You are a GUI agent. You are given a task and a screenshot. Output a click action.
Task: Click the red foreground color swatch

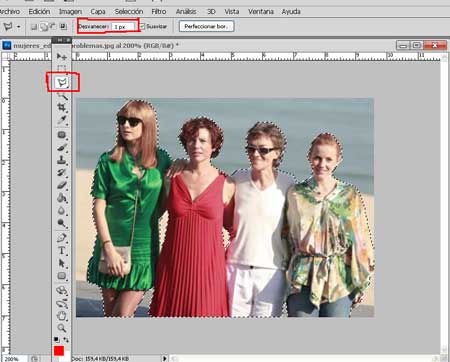tap(59, 351)
